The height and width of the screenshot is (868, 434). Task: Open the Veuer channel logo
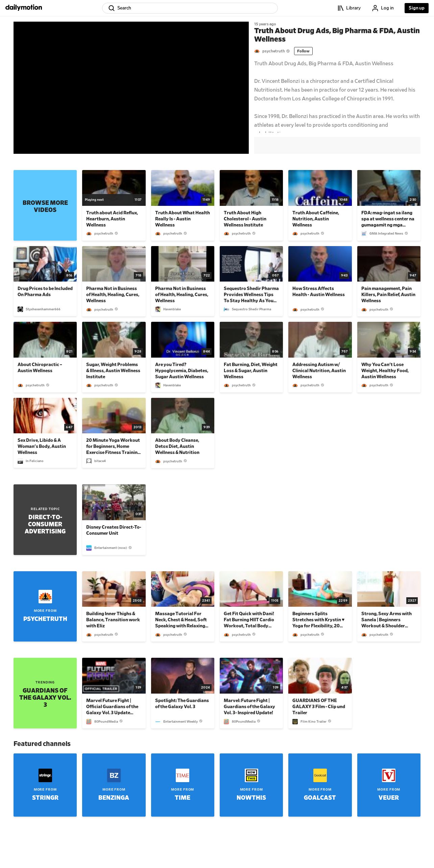pos(389,775)
